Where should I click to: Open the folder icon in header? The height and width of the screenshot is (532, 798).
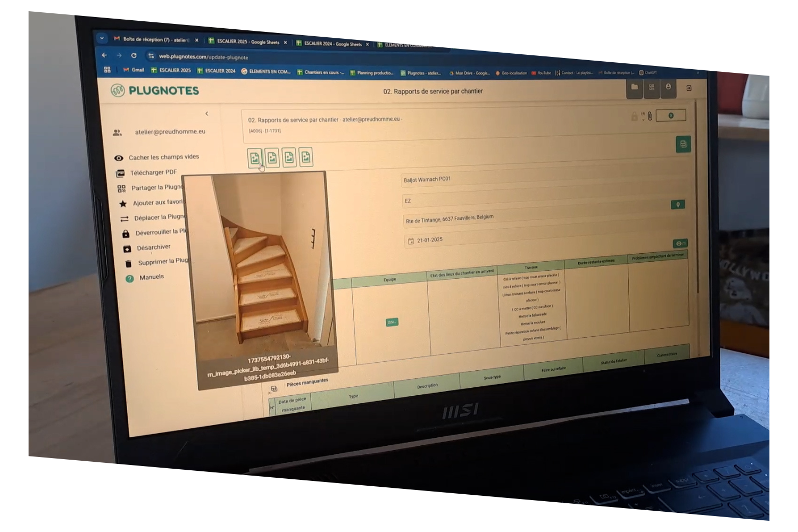pos(634,87)
